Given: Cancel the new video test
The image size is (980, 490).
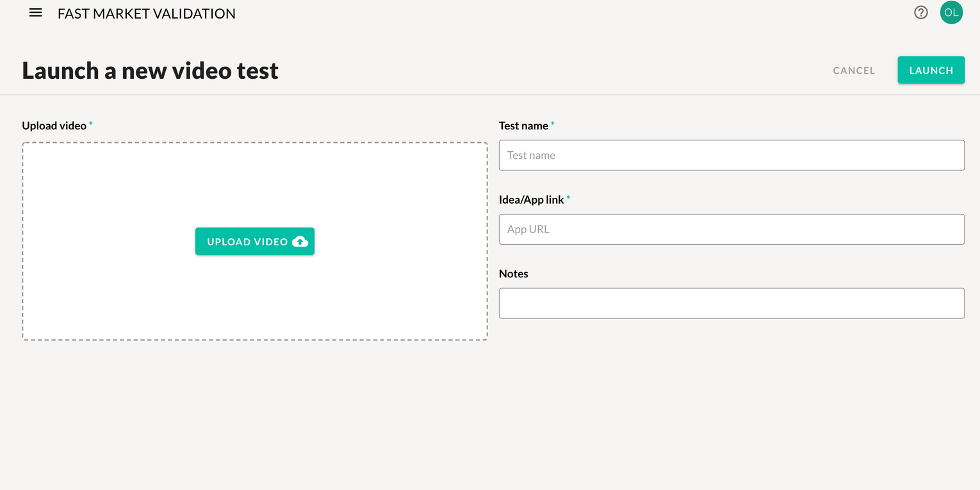Looking at the screenshot, I should [854, 70].
